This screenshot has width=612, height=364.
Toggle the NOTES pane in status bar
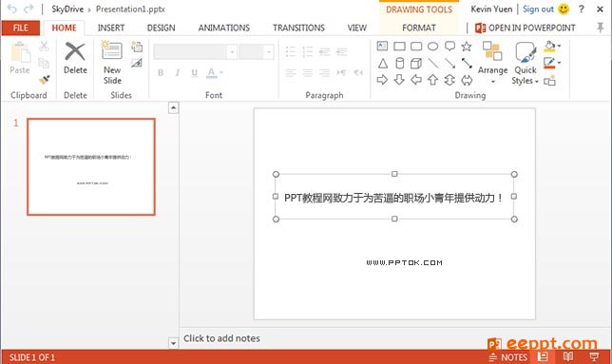click(x=508, y=357)
